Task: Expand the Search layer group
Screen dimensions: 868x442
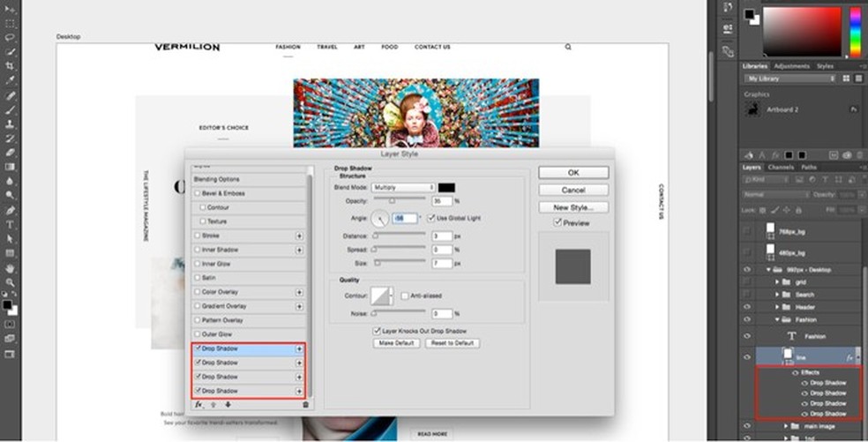Action: click(x=777, y=295)
